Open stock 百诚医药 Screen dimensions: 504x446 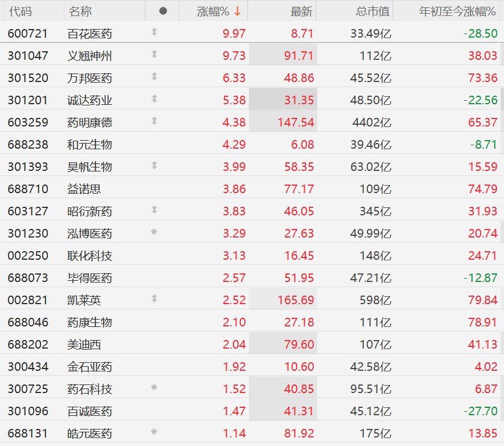click(89, 411)
